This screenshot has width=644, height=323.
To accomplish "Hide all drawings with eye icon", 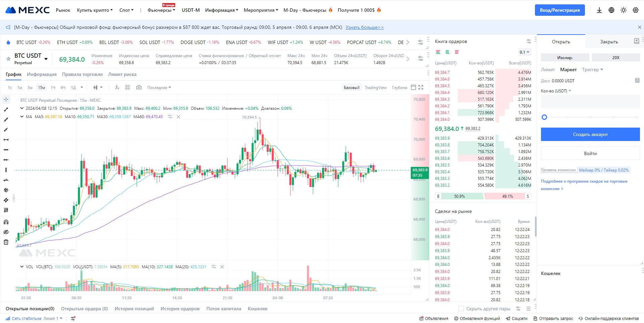I will pyautogui.click(x=6, y=232).
